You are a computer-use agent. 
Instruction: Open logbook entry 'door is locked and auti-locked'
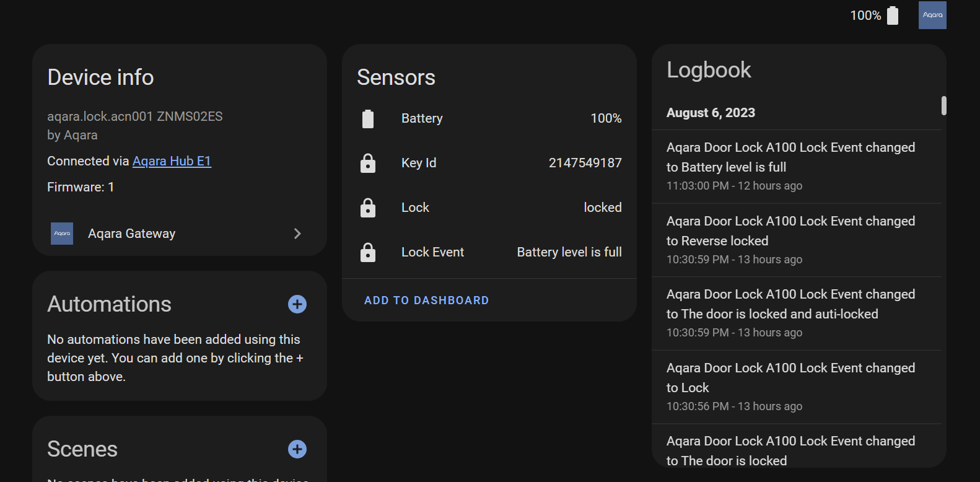(797, 313)
